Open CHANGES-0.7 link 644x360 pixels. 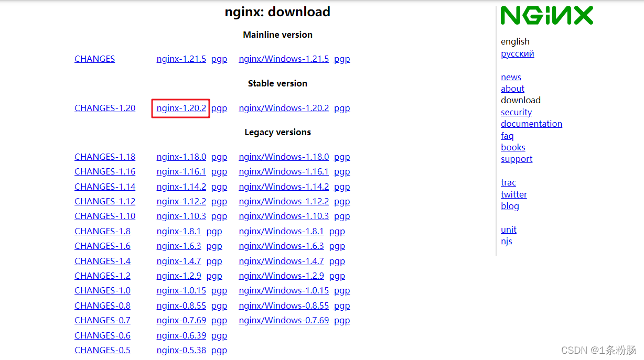(102, 321)
